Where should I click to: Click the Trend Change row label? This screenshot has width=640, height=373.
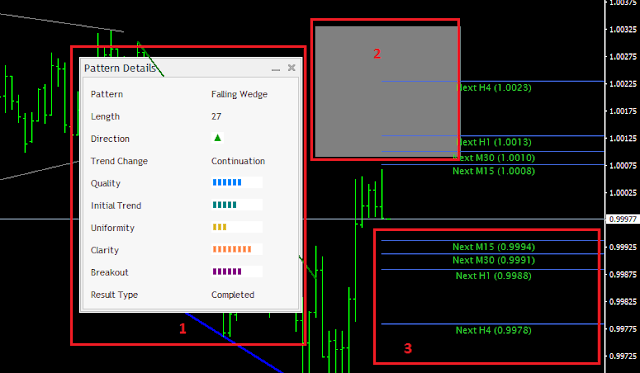(x=119, y=161)
